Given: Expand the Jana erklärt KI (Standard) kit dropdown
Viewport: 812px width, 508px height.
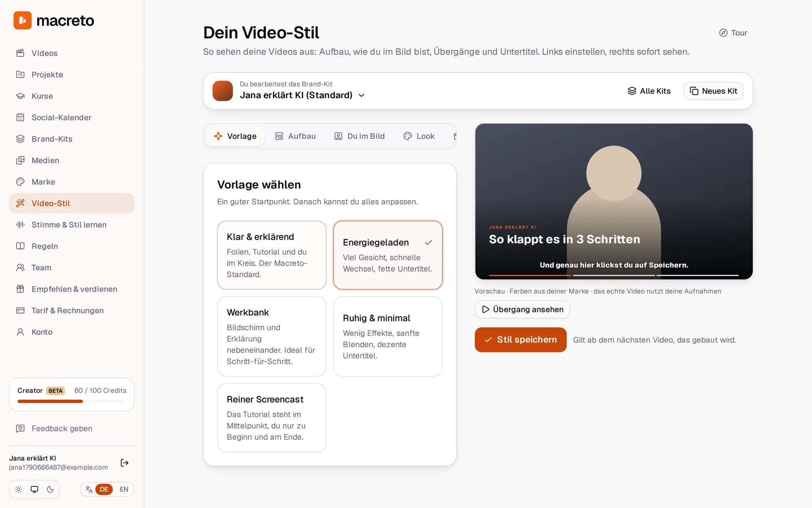Looking at the screenshot, I should (x=302, y=95).
